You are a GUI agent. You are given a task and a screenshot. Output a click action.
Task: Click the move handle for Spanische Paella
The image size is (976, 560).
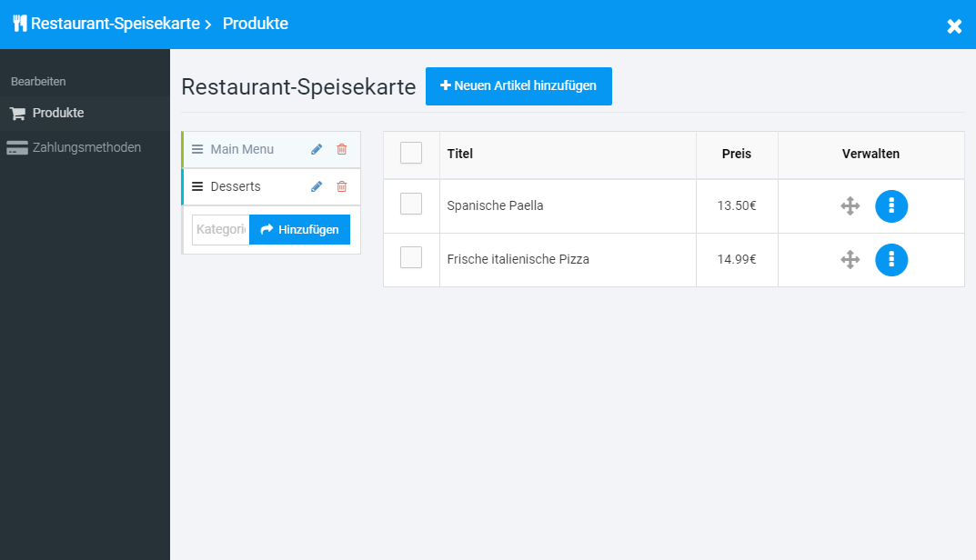tap(850, 206)
